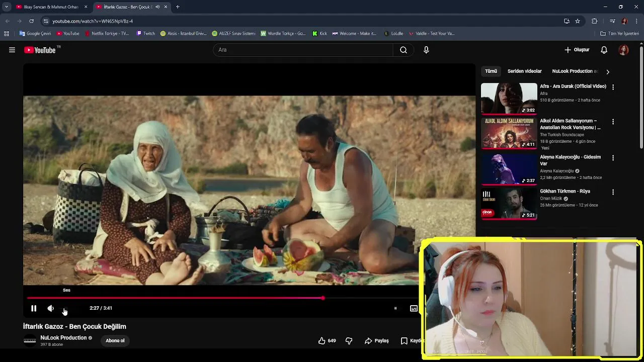
Task: Open the AUZEF Sınav Sistemi bookmark
Action: coord(233,34)
